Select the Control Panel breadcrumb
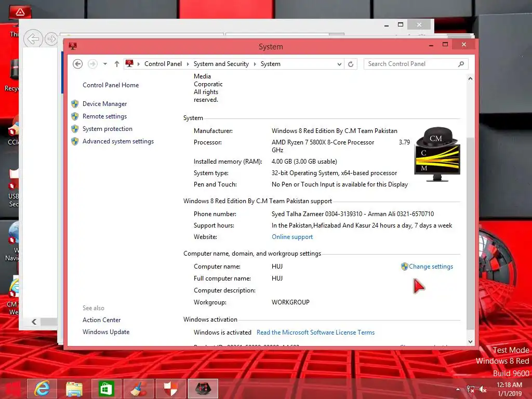The height and width of the screenshot is (399, 532). click(x=163, y=64)
